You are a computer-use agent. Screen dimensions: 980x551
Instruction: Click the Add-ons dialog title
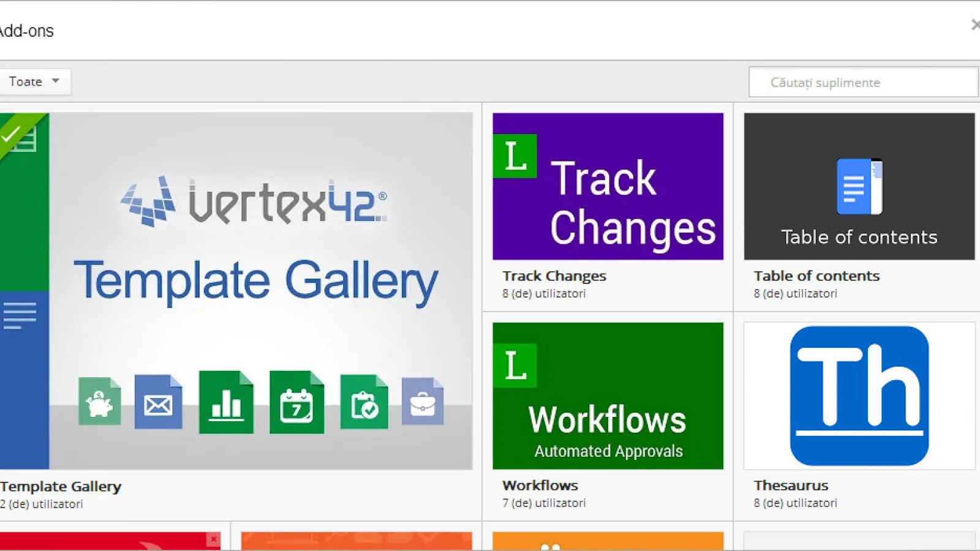pyautogui.click(x=26, y=31)
